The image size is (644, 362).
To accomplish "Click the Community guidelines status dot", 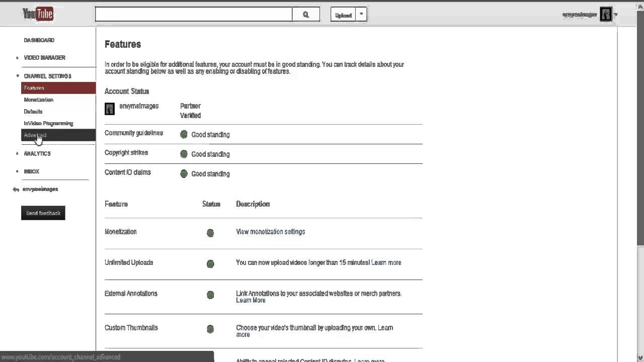I will pos(184,134).
